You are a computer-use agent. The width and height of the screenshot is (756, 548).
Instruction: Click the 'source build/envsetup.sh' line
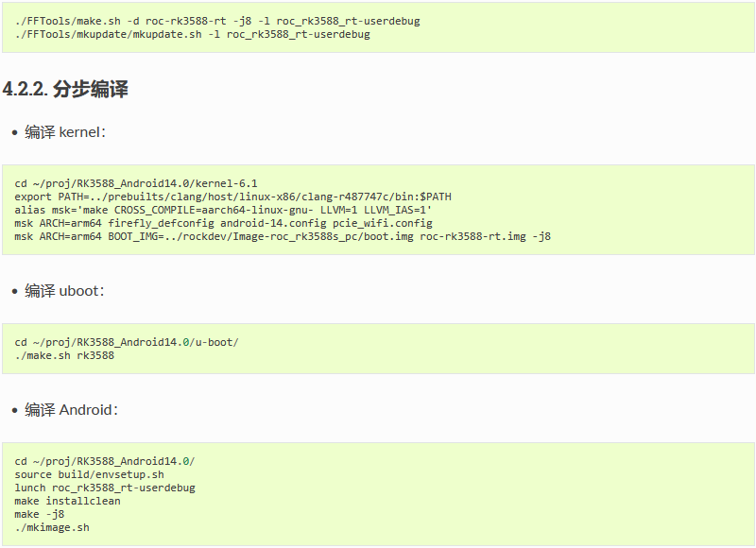89,474
